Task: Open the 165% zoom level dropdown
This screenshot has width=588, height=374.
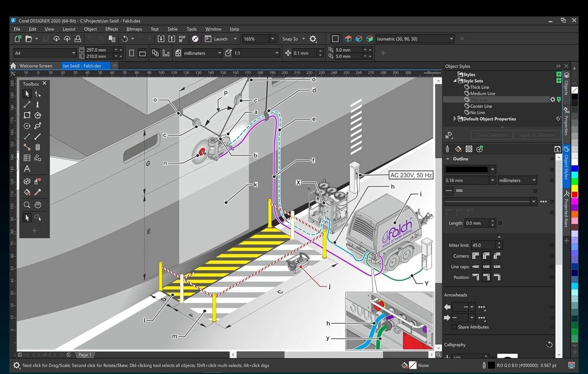Action: coord(272,38)
